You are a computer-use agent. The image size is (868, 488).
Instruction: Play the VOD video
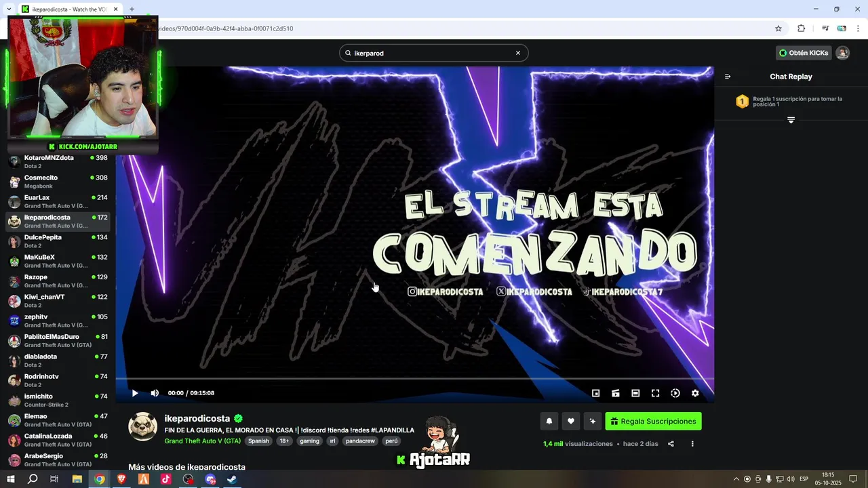coord(135,393)
